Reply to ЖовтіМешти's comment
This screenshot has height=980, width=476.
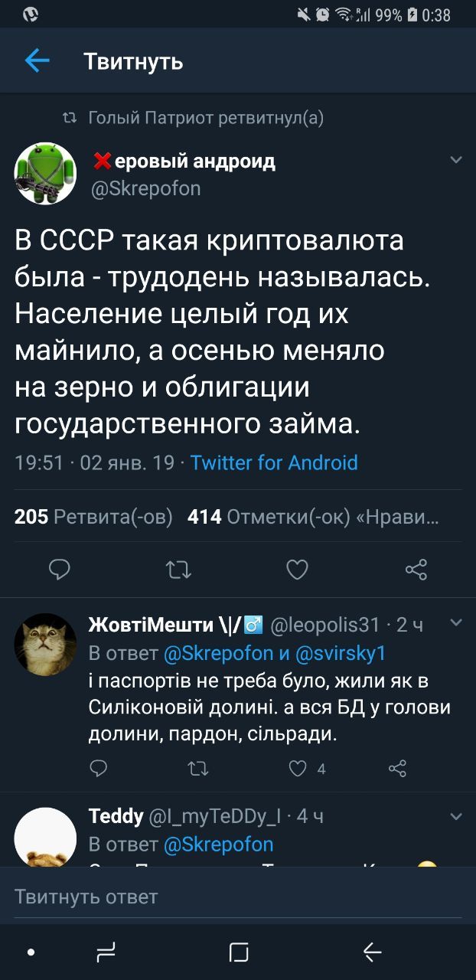pos(99,769)
